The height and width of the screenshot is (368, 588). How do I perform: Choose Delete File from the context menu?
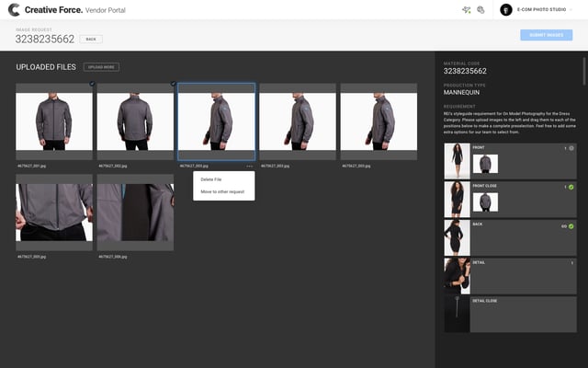click(x=211, y=179)
